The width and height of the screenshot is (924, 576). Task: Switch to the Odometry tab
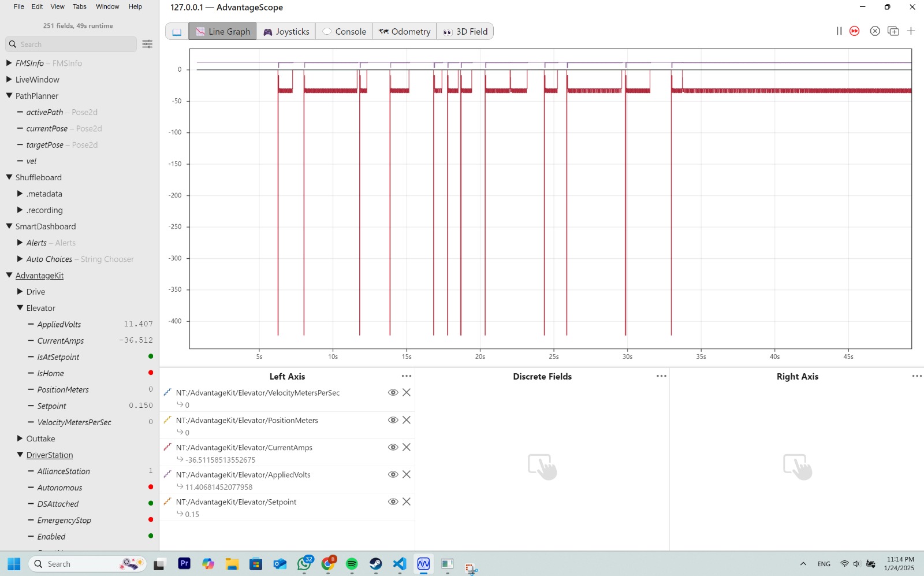click(404, 32)
